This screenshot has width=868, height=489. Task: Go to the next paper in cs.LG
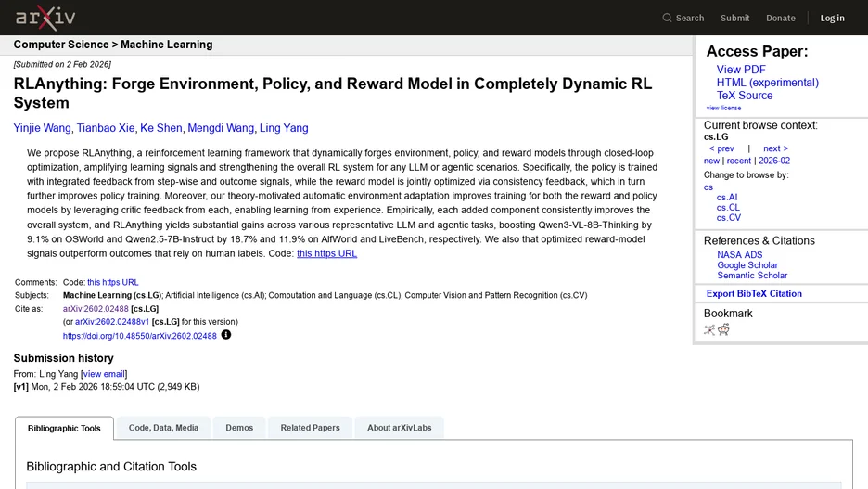point(775,148)
